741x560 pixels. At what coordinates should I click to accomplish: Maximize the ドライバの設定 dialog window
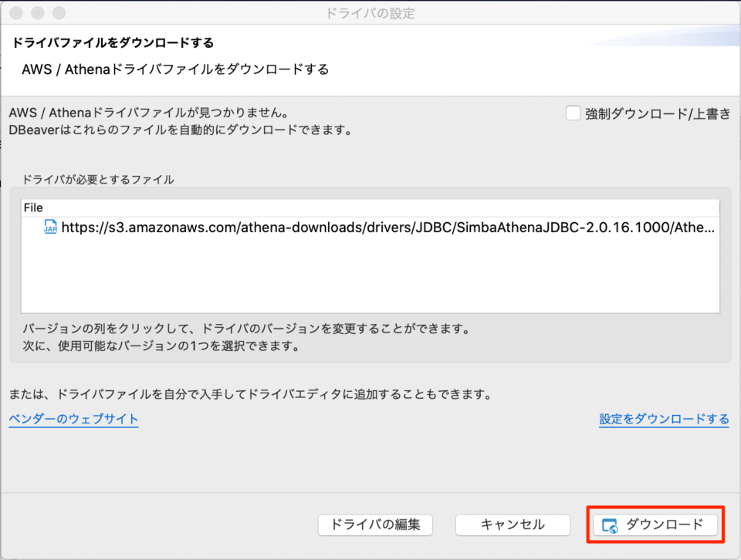pos(59,13)
